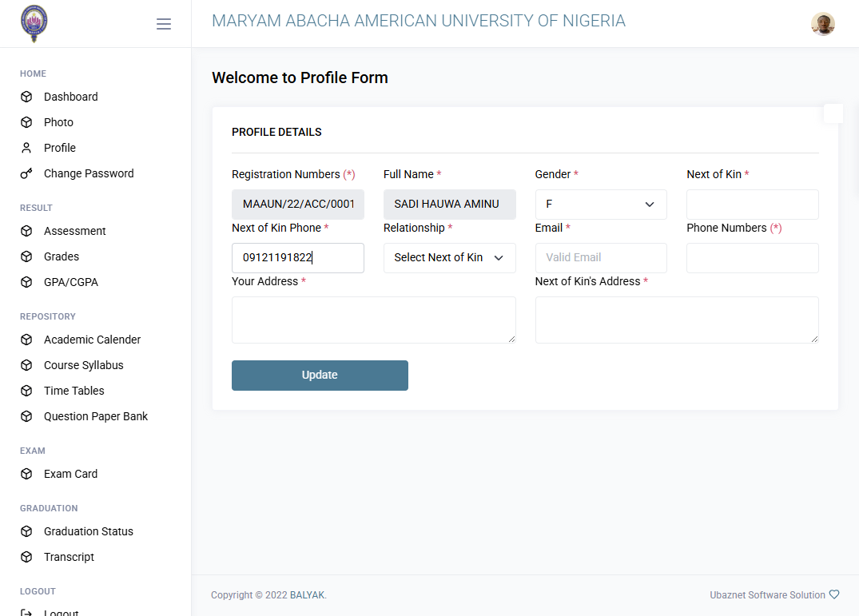This screenshot has height=616, width=859.
Task: Focus the Next of Kin name field
Action: point(753,205)
